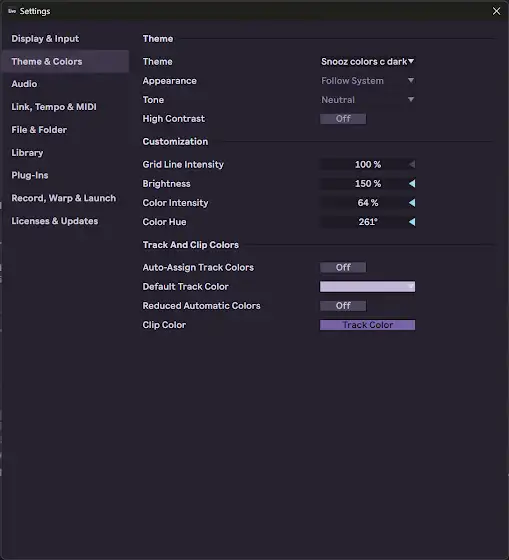Screen dimensions: 509x560
Task: Open the Theme dropdown menu
Action: (368, 61)
